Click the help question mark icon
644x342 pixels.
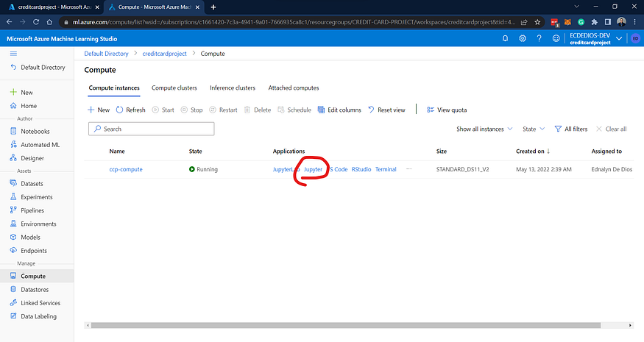pos(539,38)
